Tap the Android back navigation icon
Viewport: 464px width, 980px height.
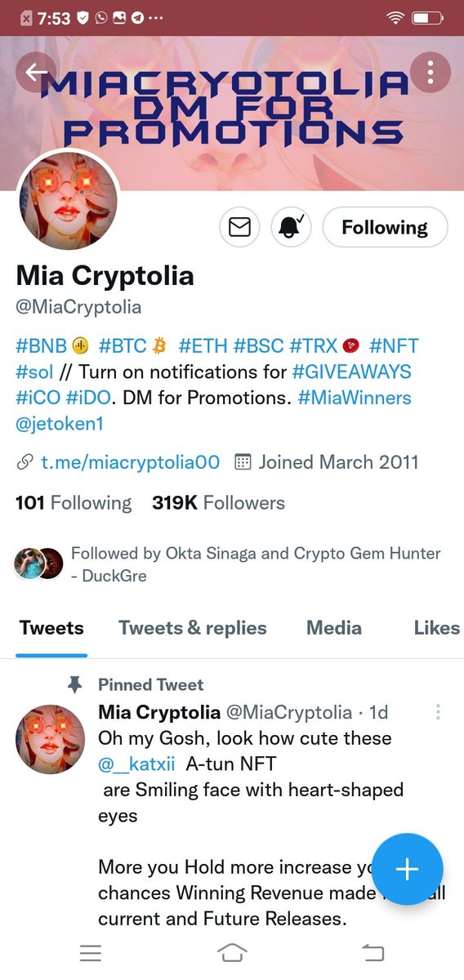click(x=373, y=952)
